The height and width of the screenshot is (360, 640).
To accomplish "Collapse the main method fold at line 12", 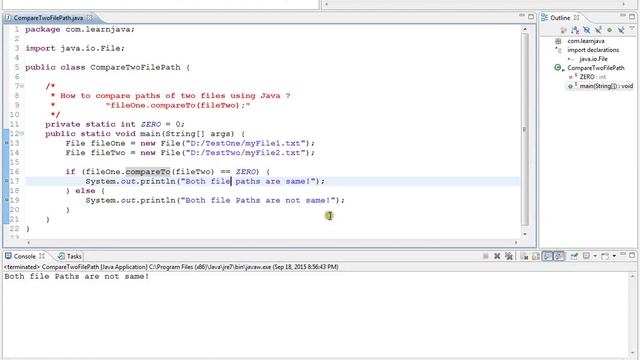I will pos(22,133).
